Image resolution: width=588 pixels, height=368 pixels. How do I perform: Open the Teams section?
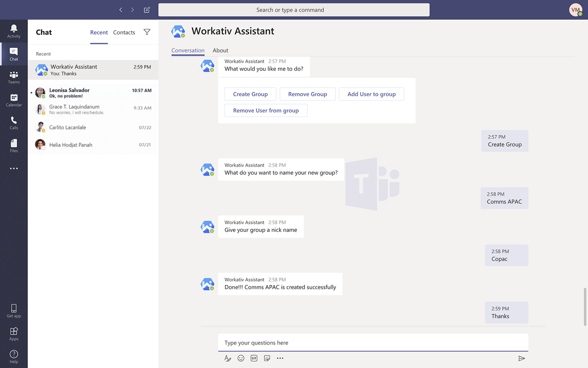[x=14, y=77]
